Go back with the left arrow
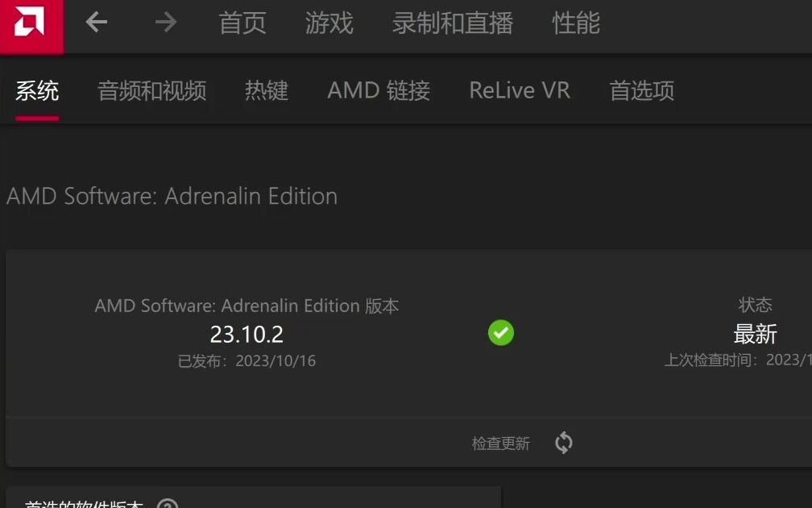Screen dimensions: 812x508 97,23
